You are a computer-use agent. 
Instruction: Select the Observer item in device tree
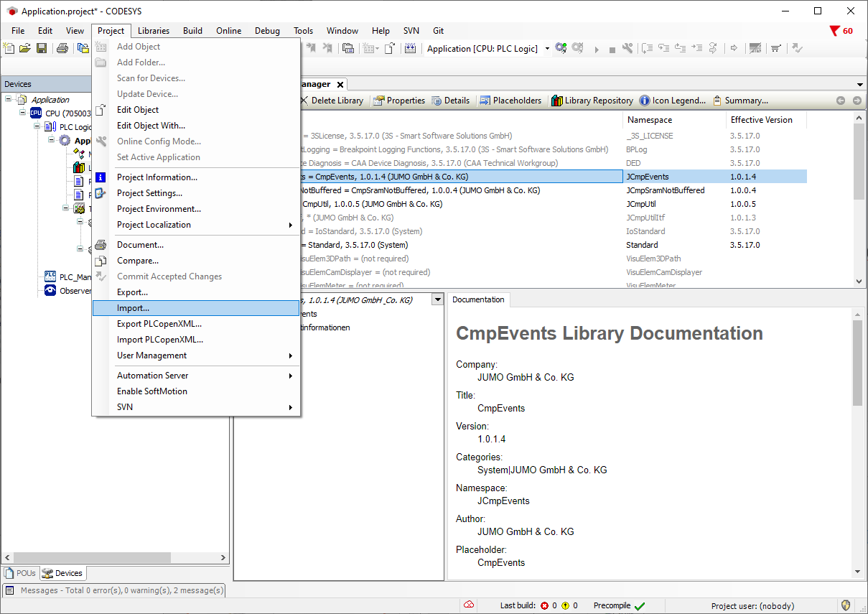click(75, 291)
